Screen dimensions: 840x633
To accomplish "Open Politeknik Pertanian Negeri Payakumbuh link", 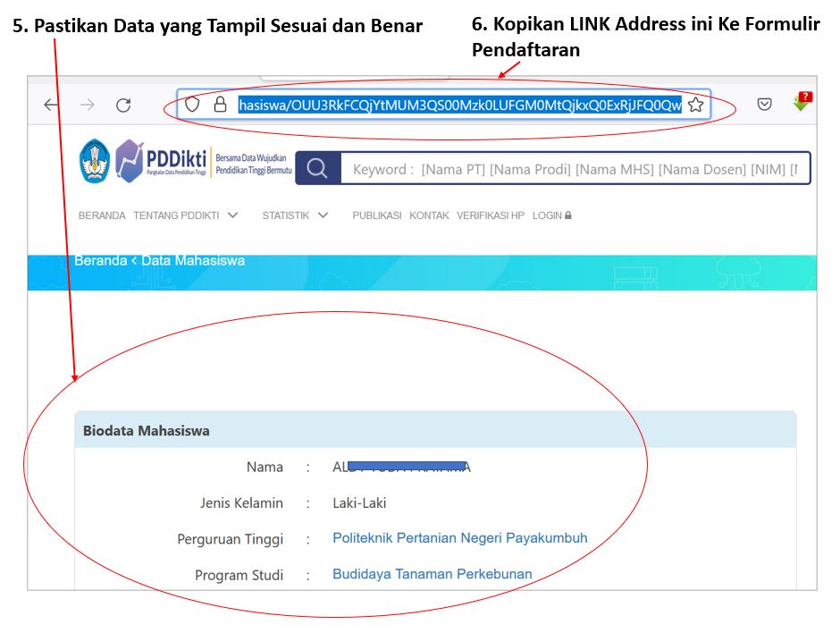I will 459,537.
